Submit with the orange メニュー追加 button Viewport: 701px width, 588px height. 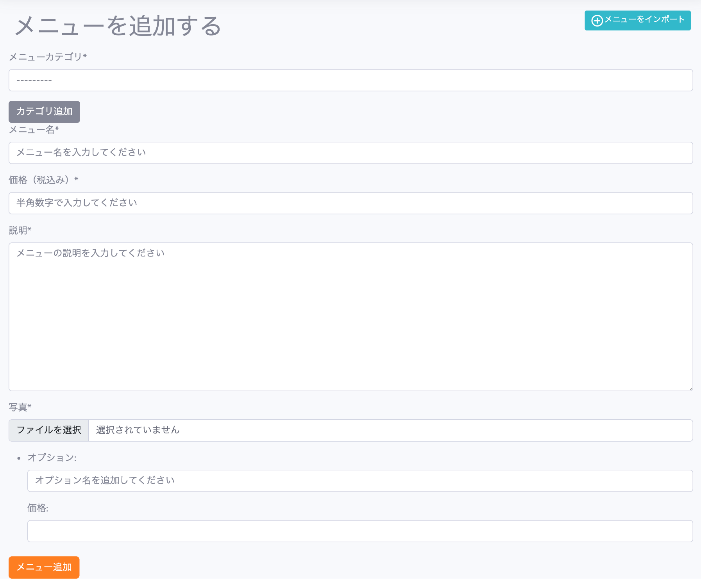click(44, 567)
